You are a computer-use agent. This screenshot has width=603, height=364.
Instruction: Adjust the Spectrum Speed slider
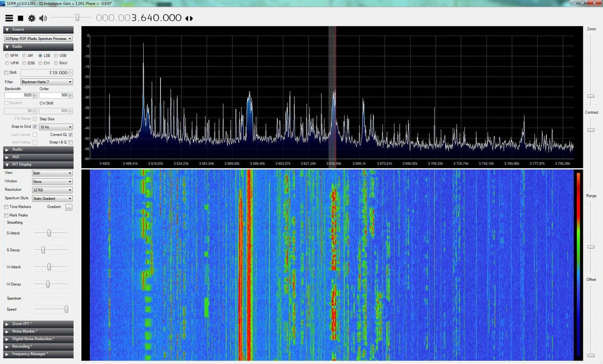[x=66, y=309]
